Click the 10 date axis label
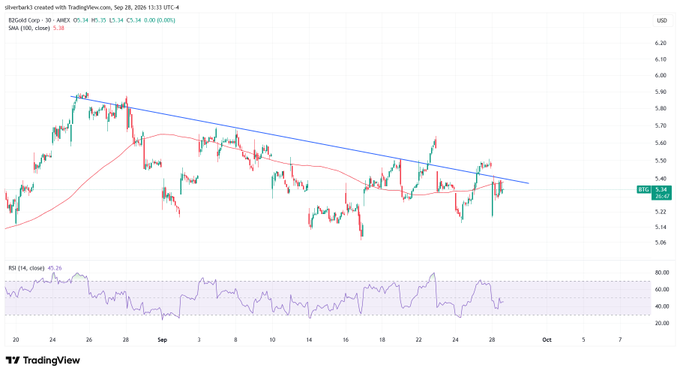The width and height of the screenshot is (680, 374). point(272,340)
